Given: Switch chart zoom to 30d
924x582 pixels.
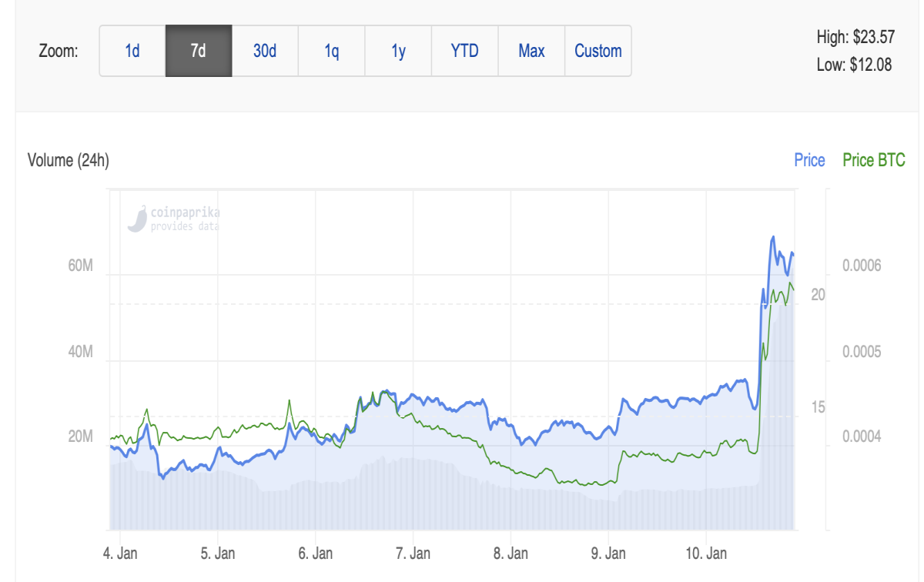Looking at the screenshot, I should pos(265,51).
